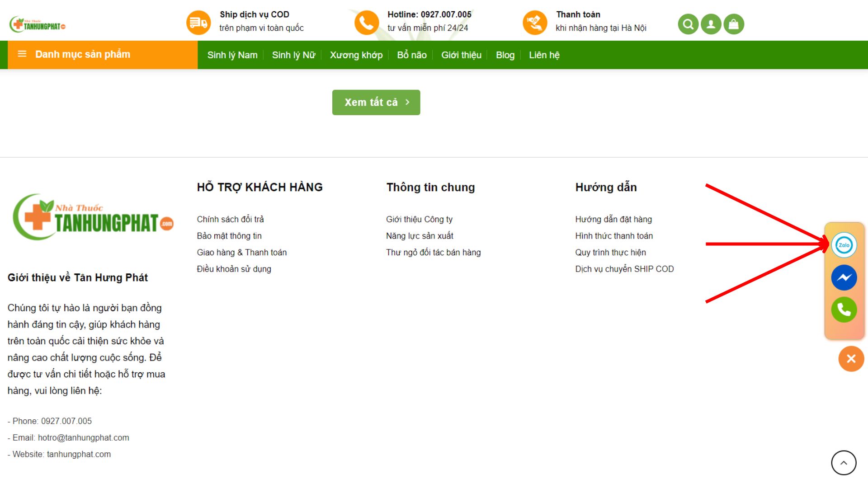Open Zalo chat floating icon
This screenshot has height=488, width=868.
[x=844, y=245]
